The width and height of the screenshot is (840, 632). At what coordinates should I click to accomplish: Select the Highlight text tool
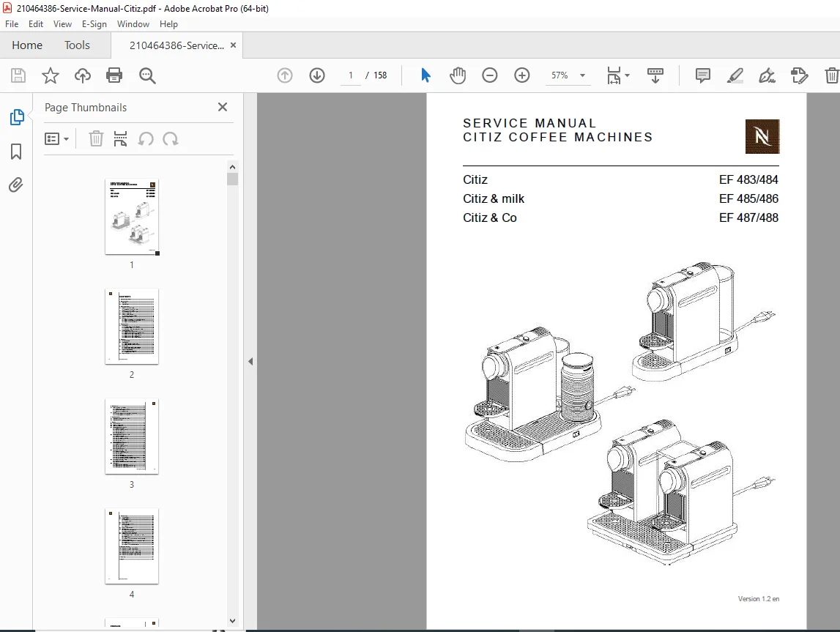pos(735,75)
